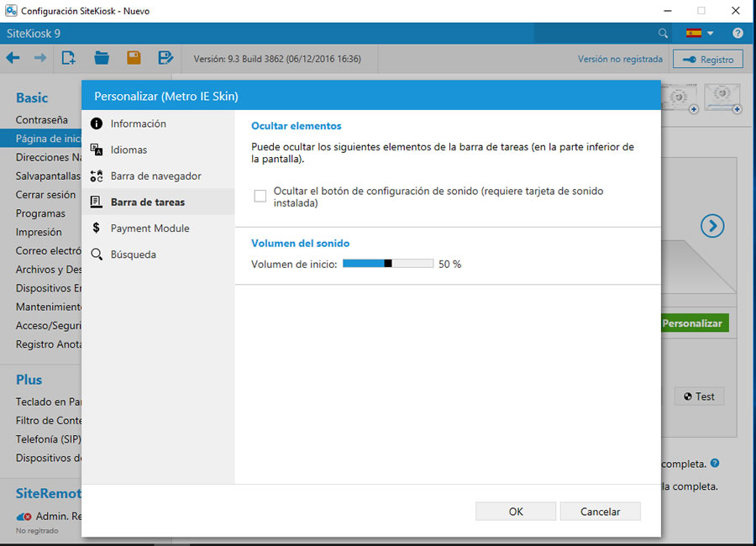Open the Payment Module section
Image resolution: width=756 pixels, height=546 pixels.
click(150, 228)
